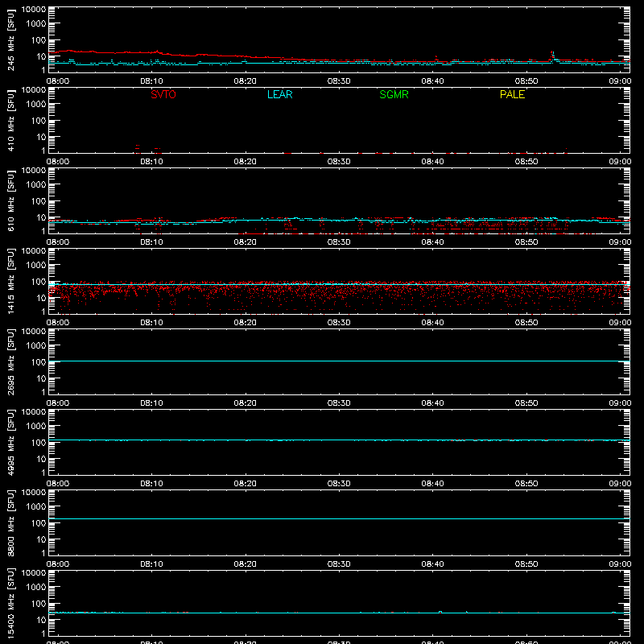Click the green SGMR station label
This screenshot has width=644, height=644.
(x=394, y=94)
